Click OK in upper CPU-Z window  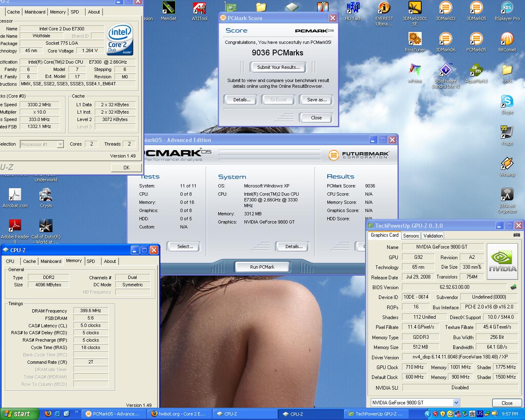click(126, 167)
